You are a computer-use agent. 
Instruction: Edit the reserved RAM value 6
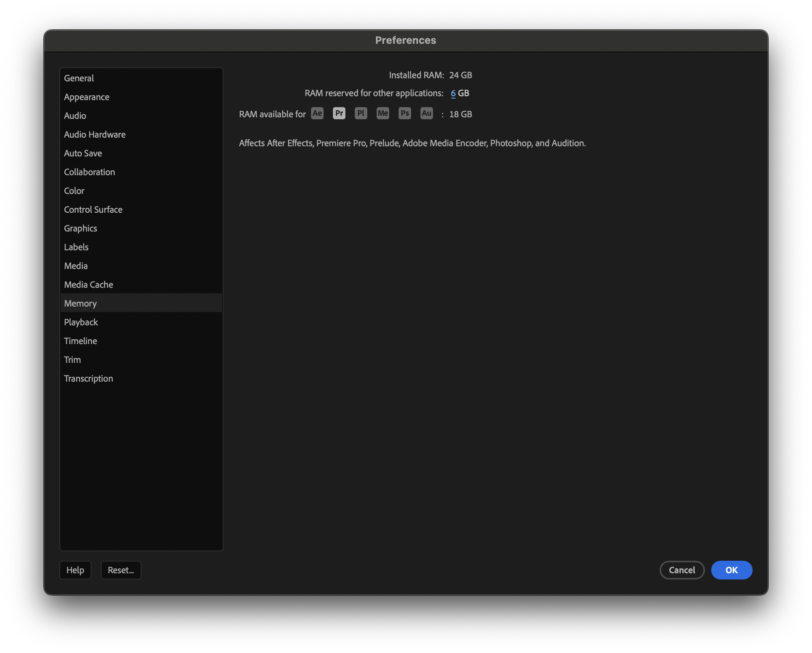(453, 93)
